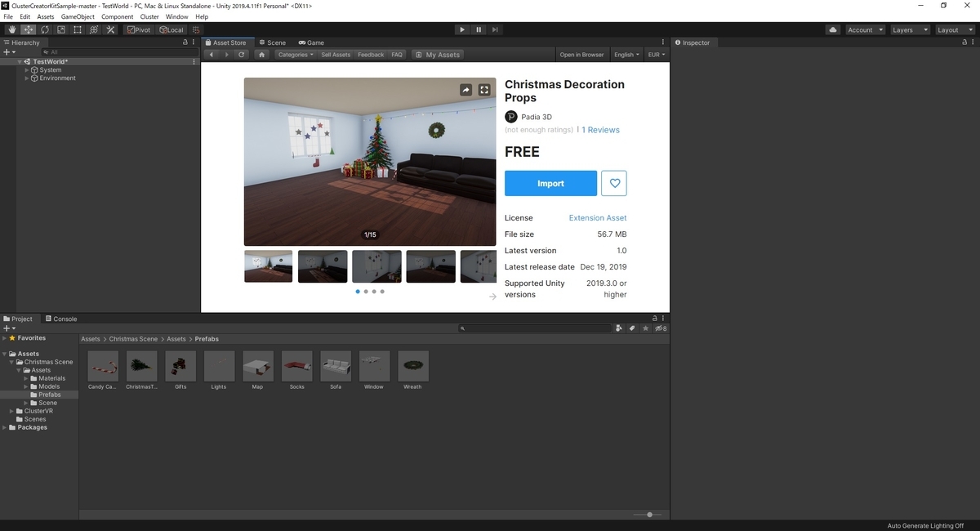
Task: Expand the Models folder
Action: [27, 386]
